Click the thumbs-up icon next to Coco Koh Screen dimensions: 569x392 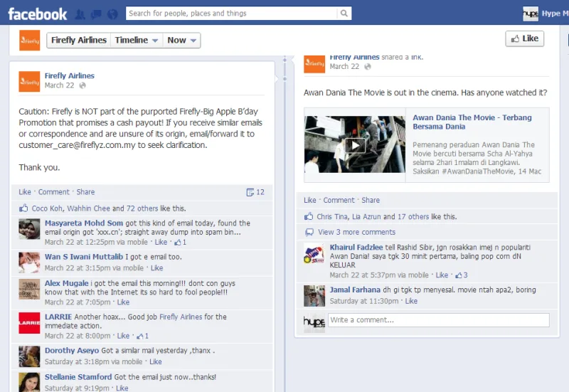click(x=23, y=208)
